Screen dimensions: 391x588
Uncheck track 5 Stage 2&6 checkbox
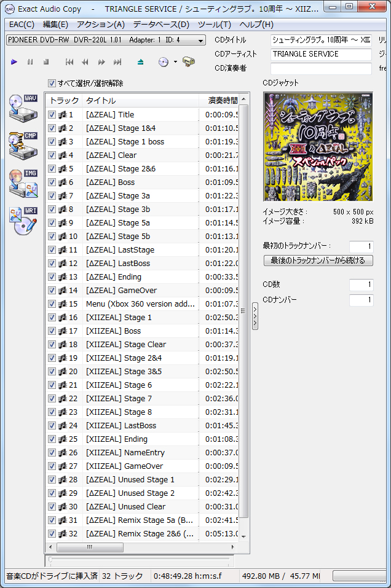coord(52,169)
